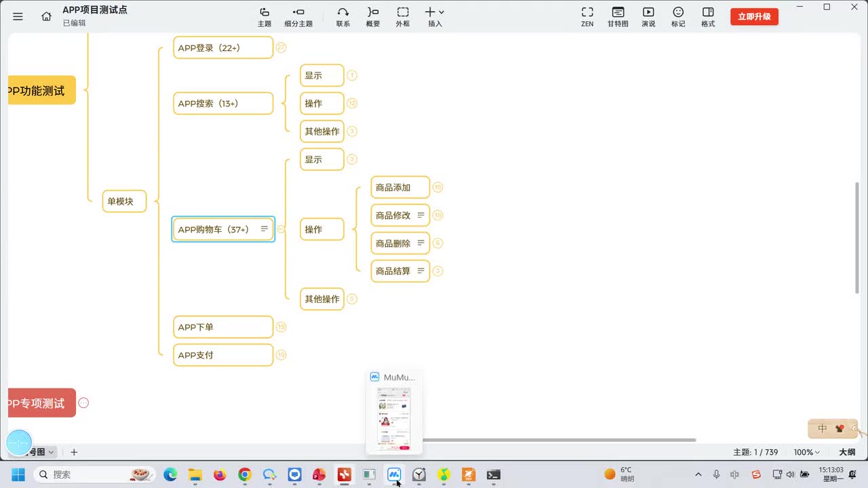Image resolution: width=868 pixels, height=488 pixels.
Task: Select the APP登录（22+） topic
Action: pyautogui.click(x=223, y=47)
